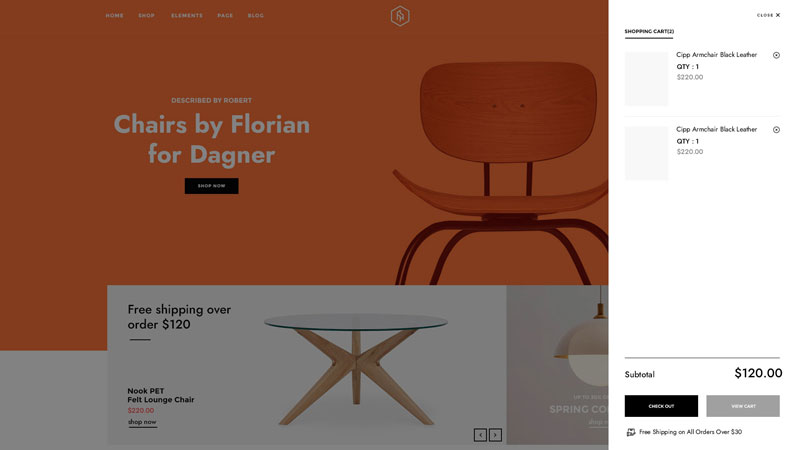The height and width of the screenshot is (450, 800).
Task: Click the Shop Now hero button
Action: [x=211, y=186]
